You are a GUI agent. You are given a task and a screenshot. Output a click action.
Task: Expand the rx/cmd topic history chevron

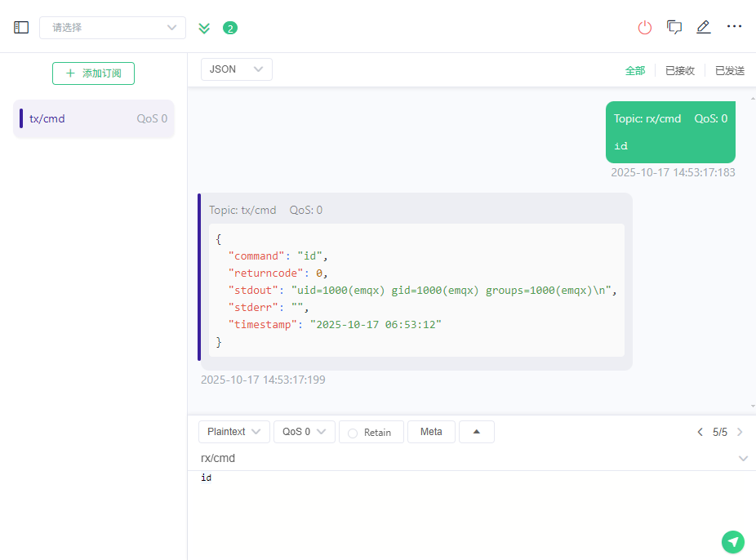click(743, 458)
